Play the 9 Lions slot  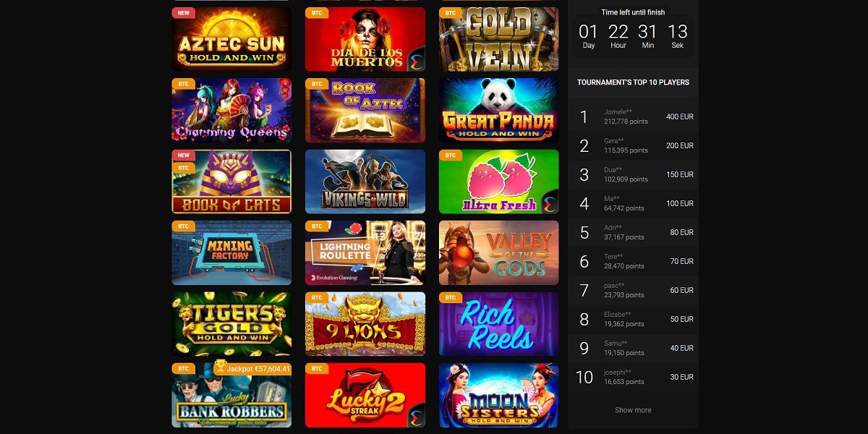[365, 324]
